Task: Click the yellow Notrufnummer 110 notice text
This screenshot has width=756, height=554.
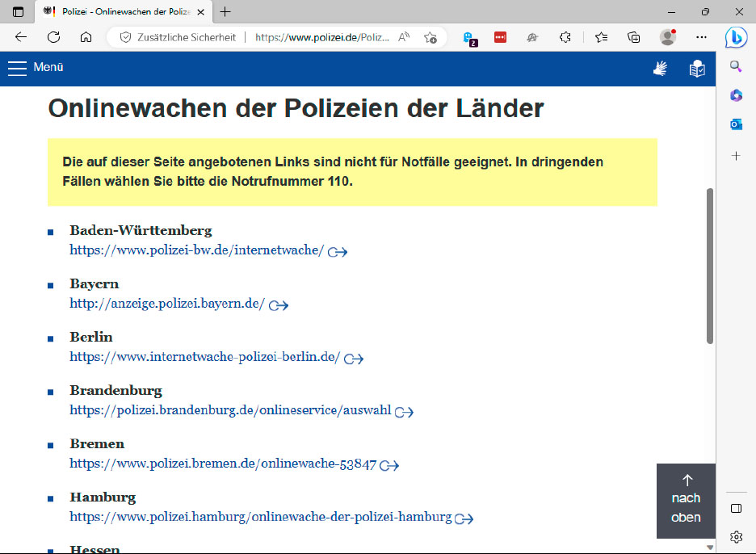Action: tap(333, 172)
